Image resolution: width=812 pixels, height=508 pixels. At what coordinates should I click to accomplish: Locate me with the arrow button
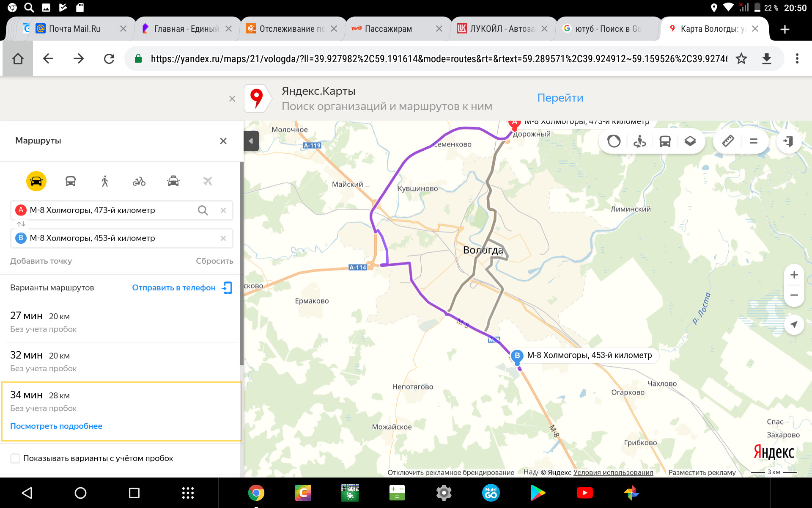[794, 325]
